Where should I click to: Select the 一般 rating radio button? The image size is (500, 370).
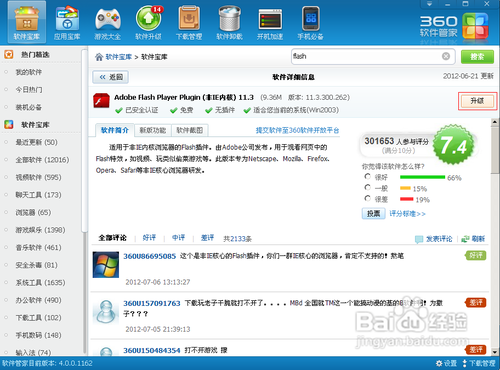point(367,187)
